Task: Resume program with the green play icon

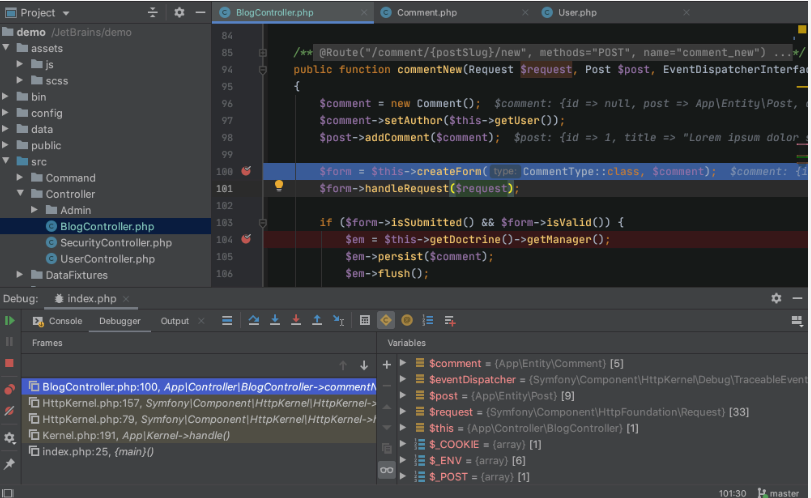Action: pos(9,321)
